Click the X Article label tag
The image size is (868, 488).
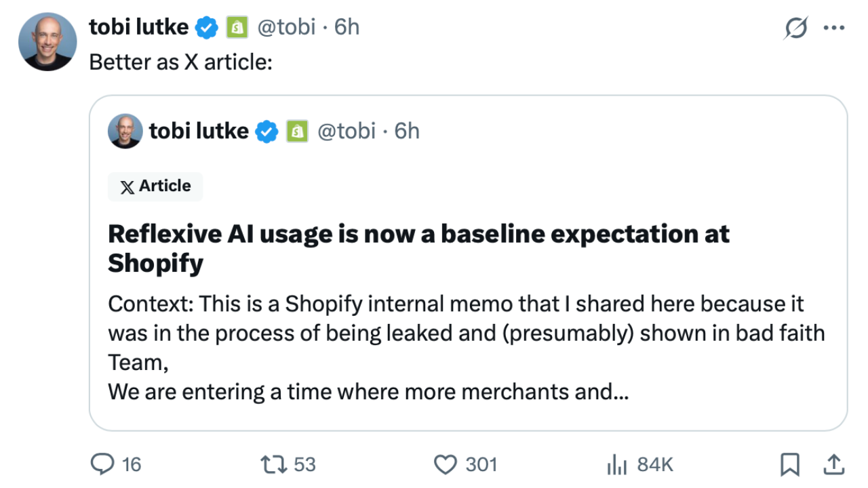[155, 186]
